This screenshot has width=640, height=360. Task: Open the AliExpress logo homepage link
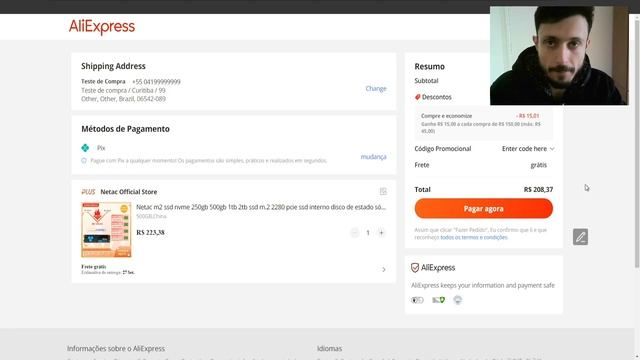(102, 27)
